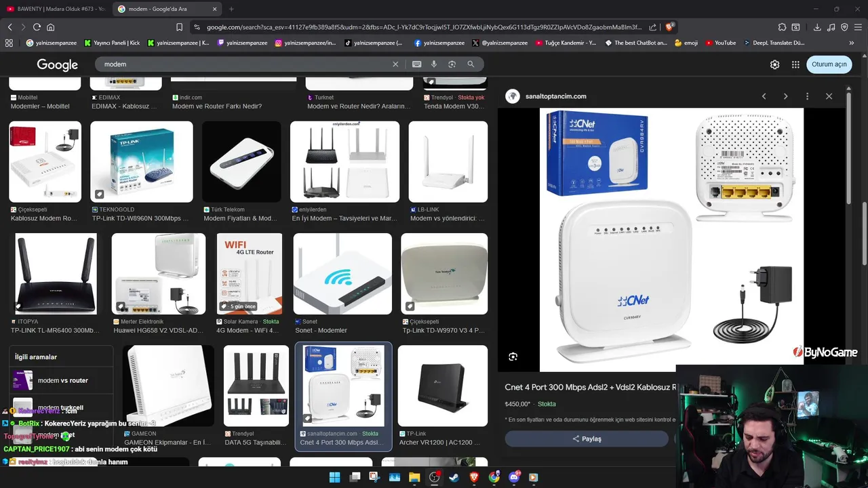Open OBS Studio from the taskbar

[434, 477]
